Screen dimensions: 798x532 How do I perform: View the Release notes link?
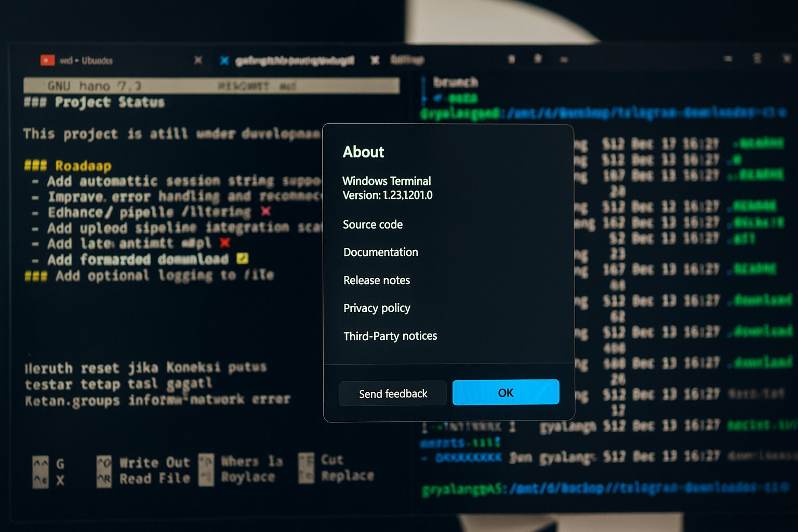[x=377, y=280]
